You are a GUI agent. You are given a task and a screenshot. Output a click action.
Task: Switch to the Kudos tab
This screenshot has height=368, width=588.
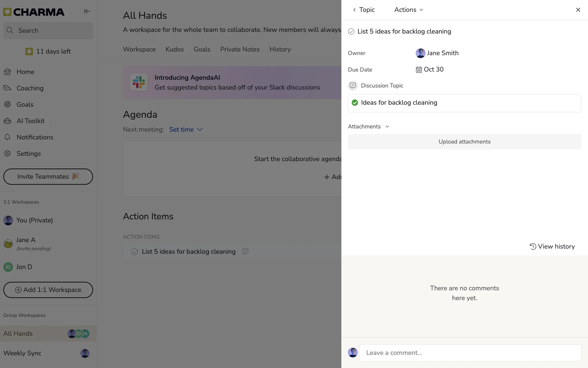click(x=175, y=49)
